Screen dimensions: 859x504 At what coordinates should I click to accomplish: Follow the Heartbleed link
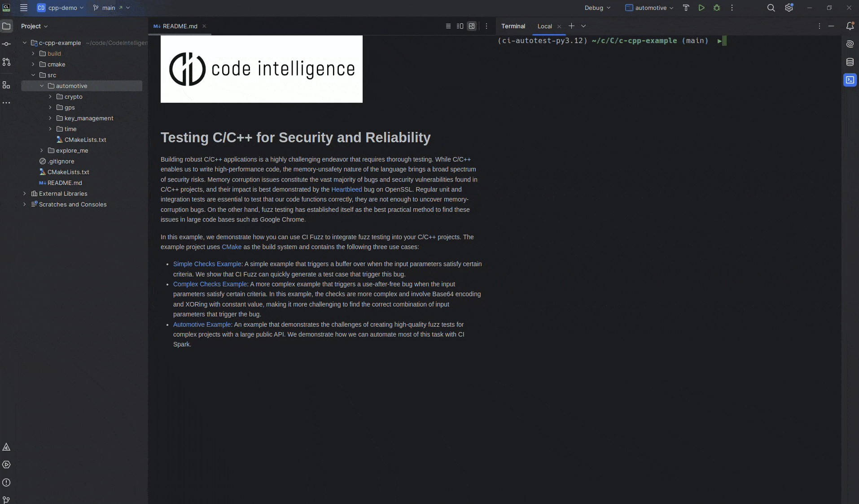tap(346, 189)
